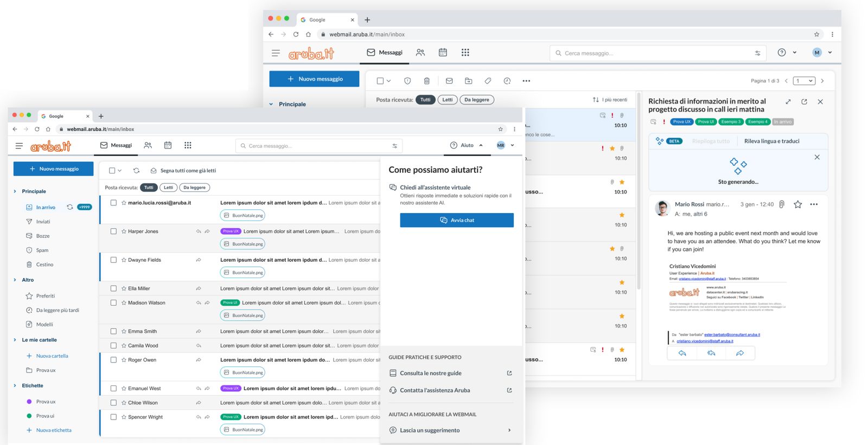Click the Avvia chat button
The width and height of the screenshot is (868, 445).
[457, 220]
